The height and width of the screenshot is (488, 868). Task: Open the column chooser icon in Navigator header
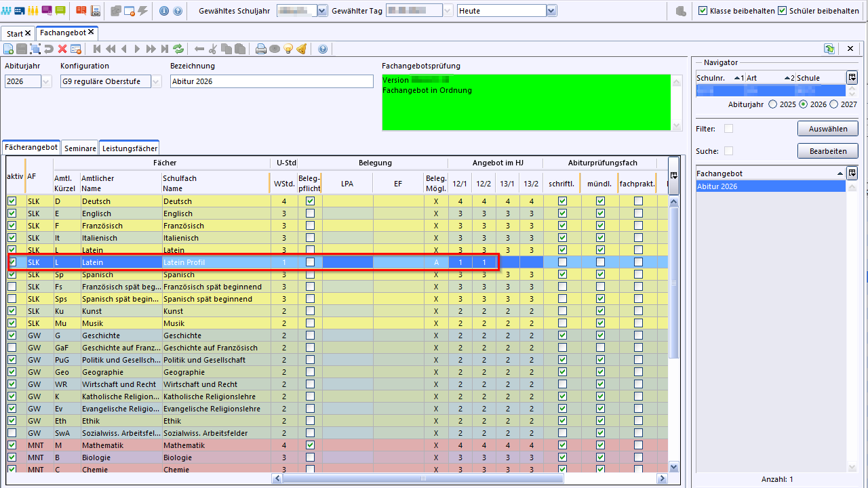(852, 77)
